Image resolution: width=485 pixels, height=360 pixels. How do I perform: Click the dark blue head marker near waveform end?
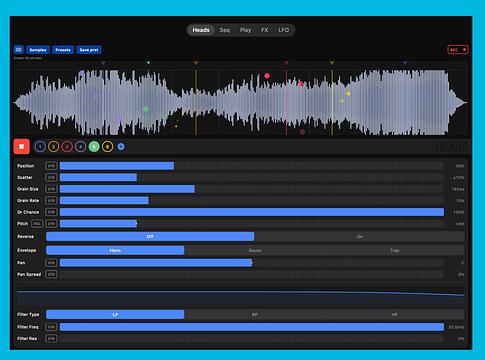click(x=405, y=63)
